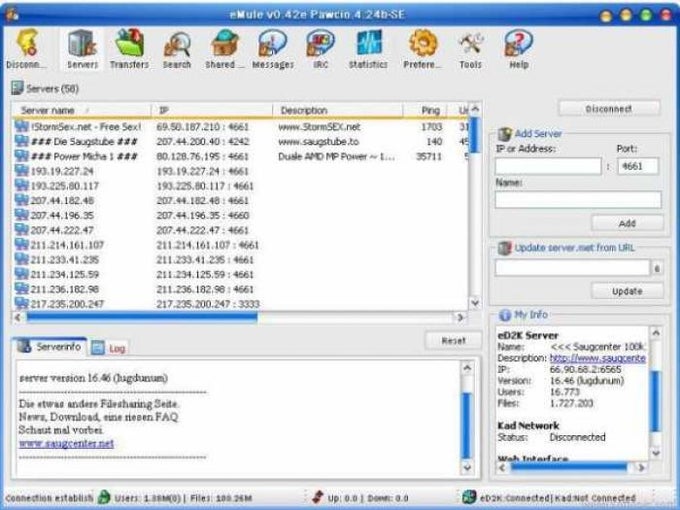Open the Preferences gear icon
Screen dimensions: 680x510
tap(422, 43)
